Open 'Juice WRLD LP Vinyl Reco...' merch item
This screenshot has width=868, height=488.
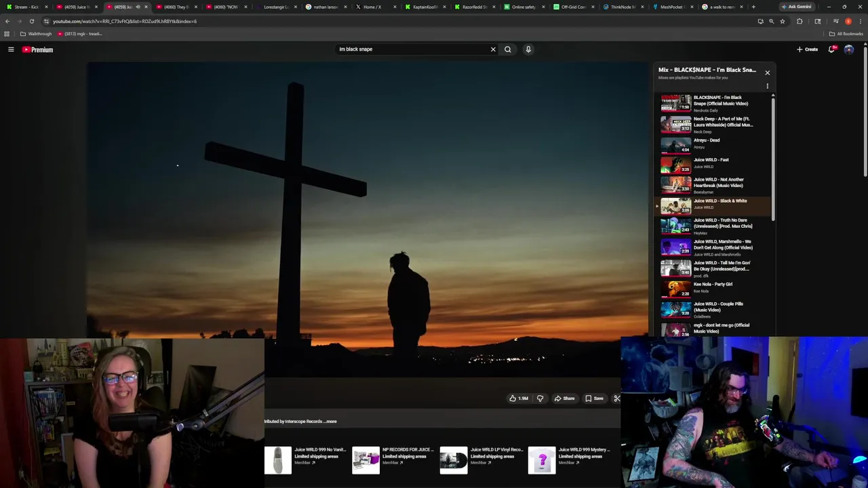481,460
